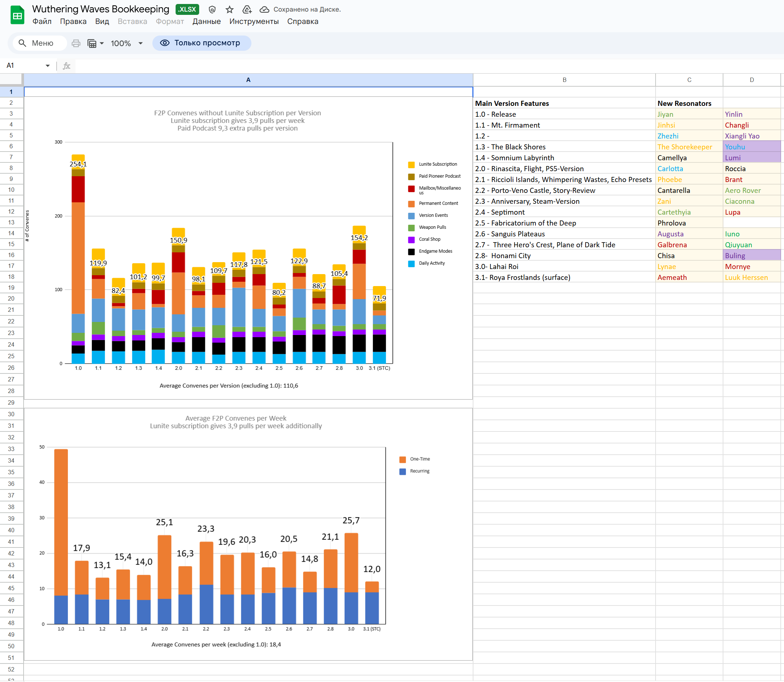Click the Lunite Subscription yellow legend swatch
784x682 pixels.
[x=411, y=164]
